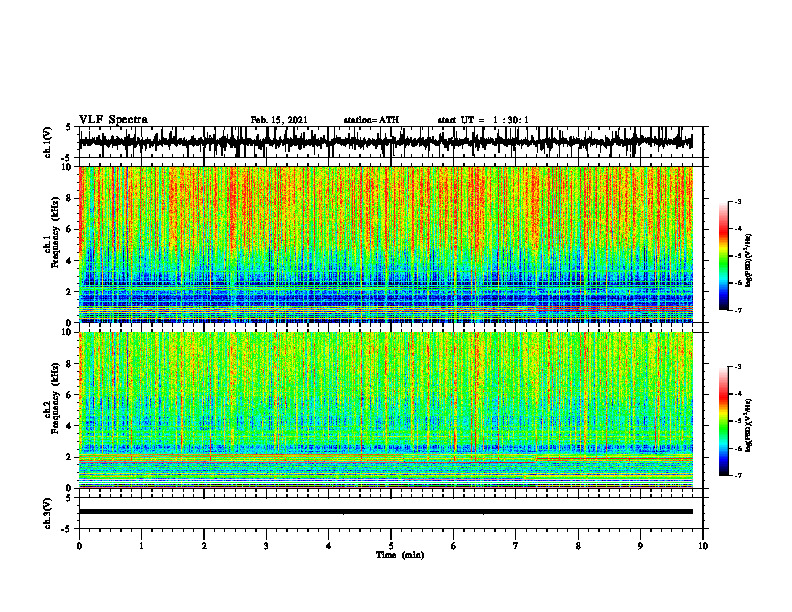The width and height of the screenshot is (792, 612).
Task: Click time axis tick label "4"
Action: coord(329,546)
